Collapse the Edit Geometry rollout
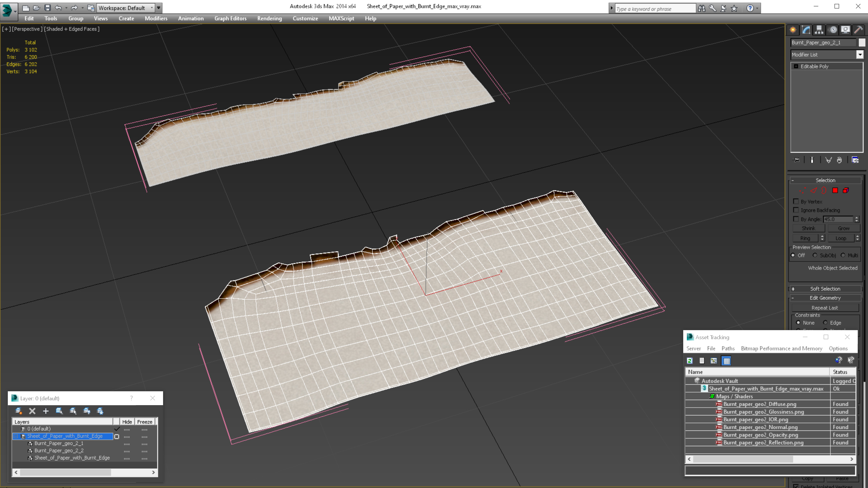This screenshot has height=488, width=868. point(825,298)
